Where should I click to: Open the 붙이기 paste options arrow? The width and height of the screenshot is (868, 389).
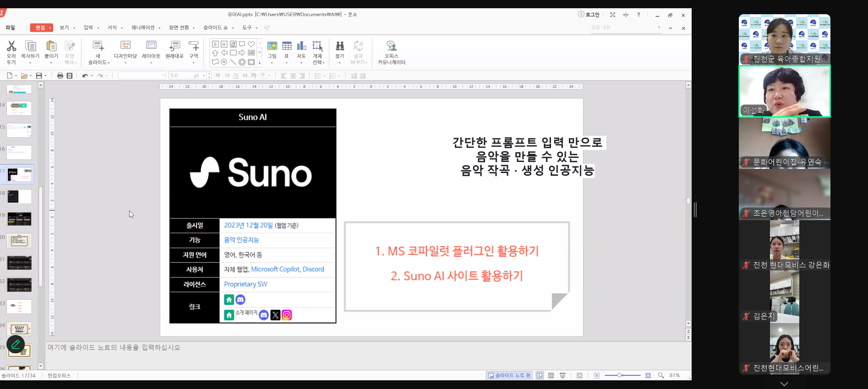[x=51, y=63]
